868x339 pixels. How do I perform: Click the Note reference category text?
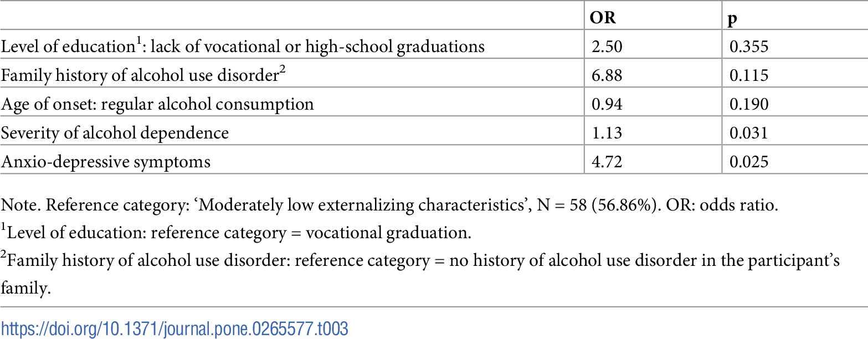(x=389, y=206)
